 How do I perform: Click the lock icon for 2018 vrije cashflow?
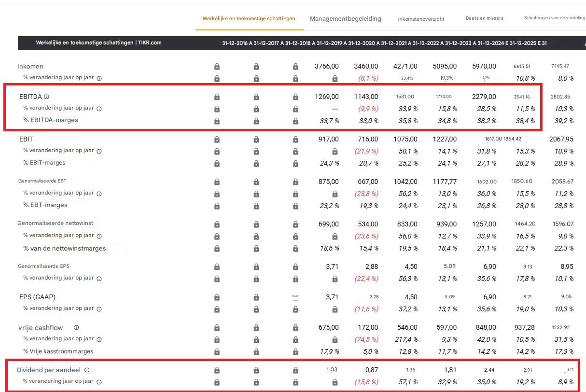point(295,327)
